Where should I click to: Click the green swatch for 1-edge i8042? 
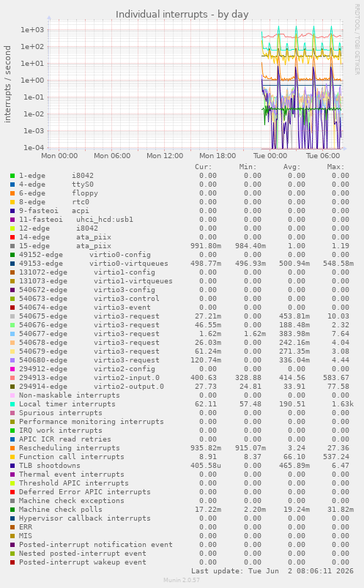click(x=12, y=176)
